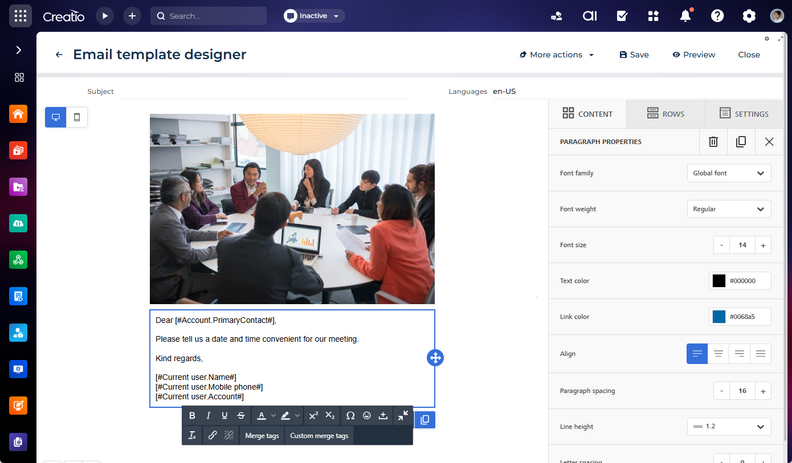Collapse the text editor toolbar
792x463 pixels.
(x=403, y=416)
